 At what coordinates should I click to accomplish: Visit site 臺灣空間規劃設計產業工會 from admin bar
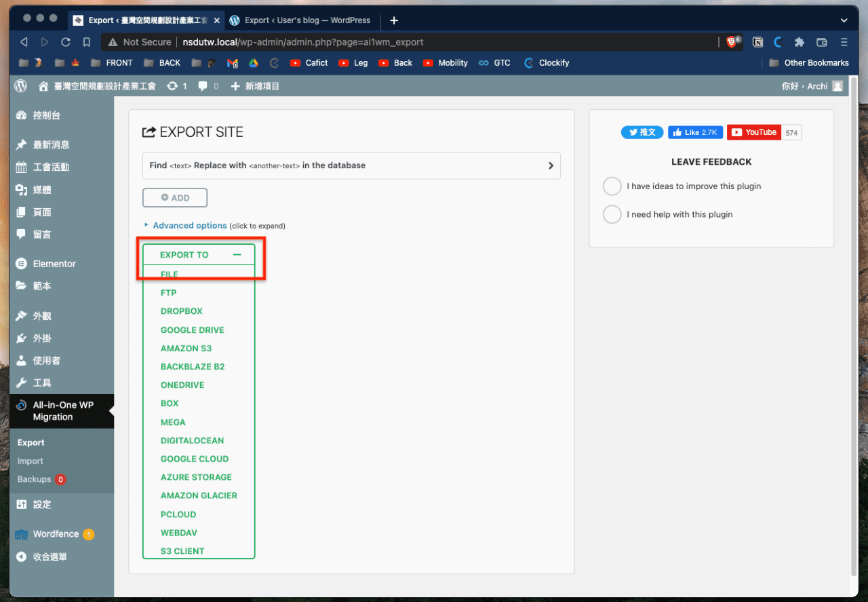pos(97,86)
